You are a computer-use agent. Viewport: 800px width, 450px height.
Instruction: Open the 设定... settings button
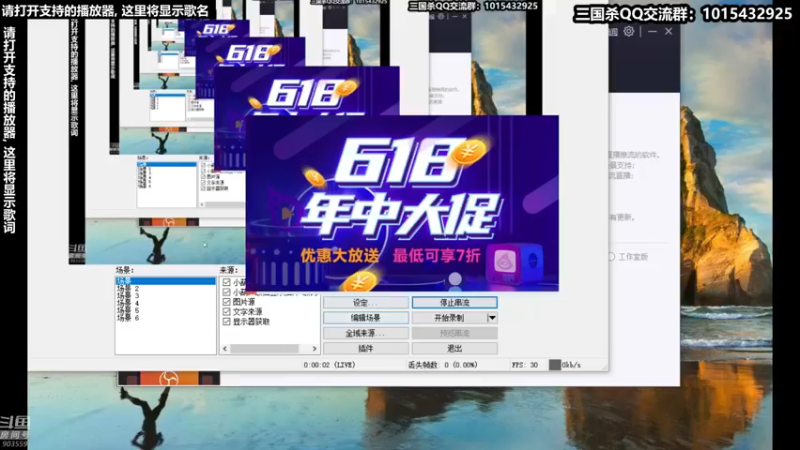click(x=366, y=303)
